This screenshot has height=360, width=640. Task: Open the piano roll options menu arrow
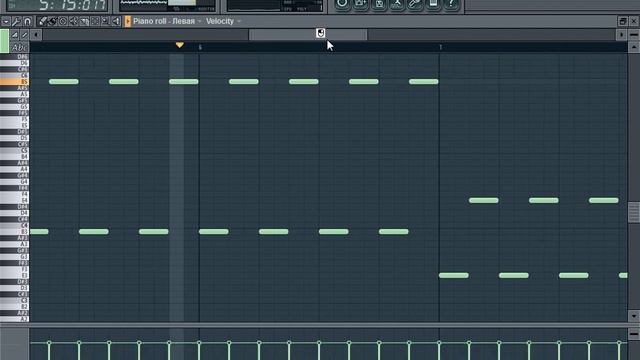point(6,21)
